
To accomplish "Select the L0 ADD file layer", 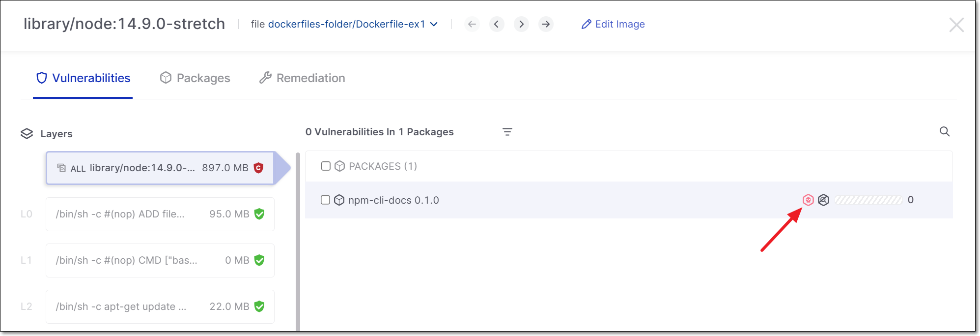I will point(160,214).
